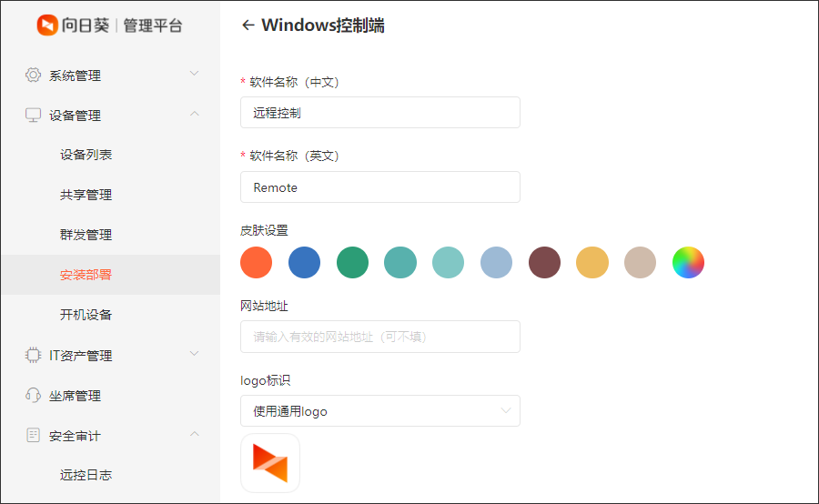Click the 设备管理 monitor icon
The image size is (819, 504).
tap(34, 115)
